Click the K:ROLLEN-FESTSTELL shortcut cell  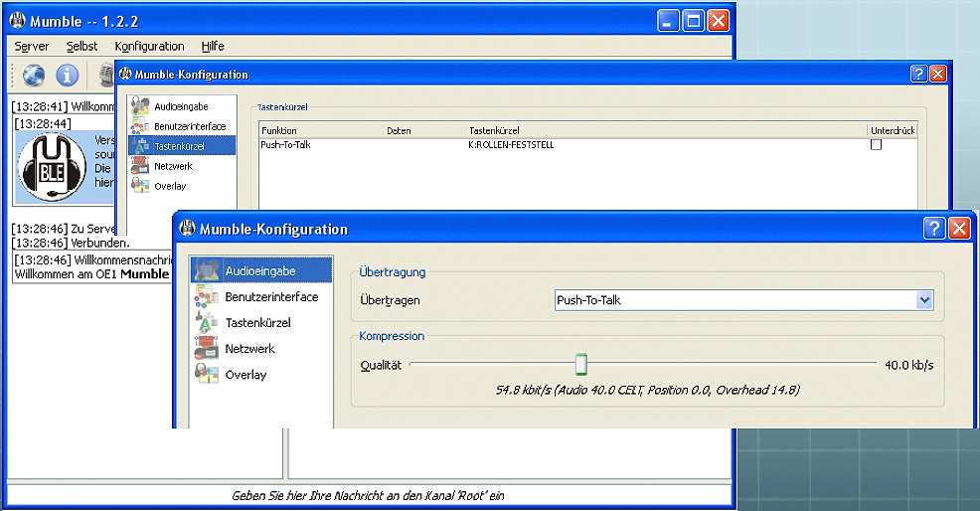[x=511, y=144]
